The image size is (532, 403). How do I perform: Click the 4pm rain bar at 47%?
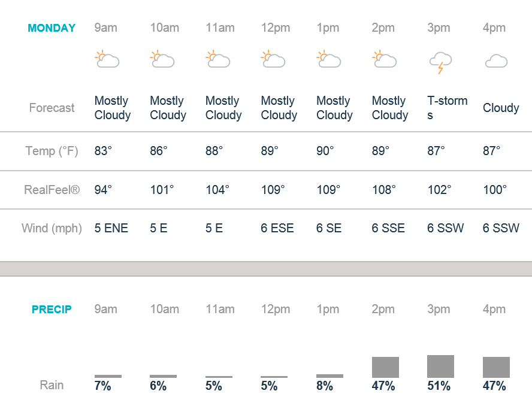tap(496, 367)
